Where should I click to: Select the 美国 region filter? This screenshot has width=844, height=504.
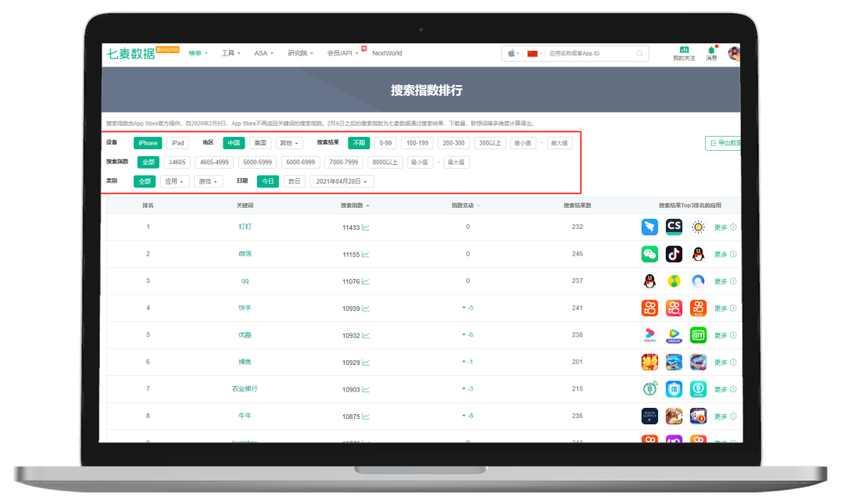[x=260, y=143]
